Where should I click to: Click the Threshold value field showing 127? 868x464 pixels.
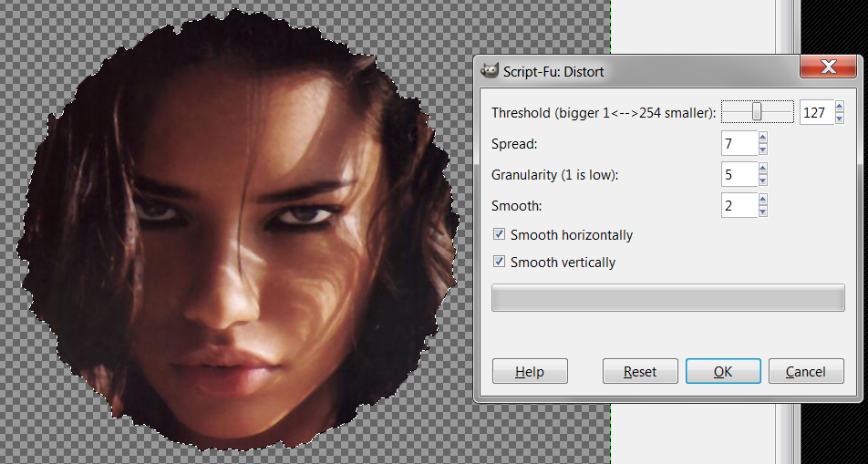pos(816,113)
